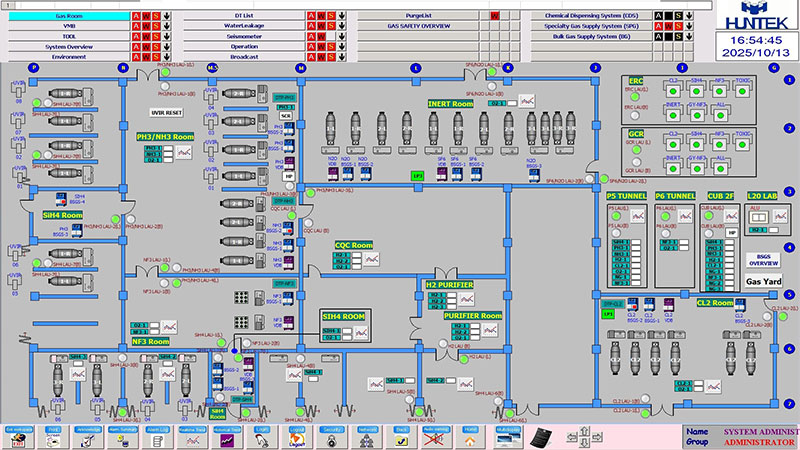Toggle the ERC ALL indicator button
The height and width of the screenshot is (450, 800).
[x=720, y=113]
